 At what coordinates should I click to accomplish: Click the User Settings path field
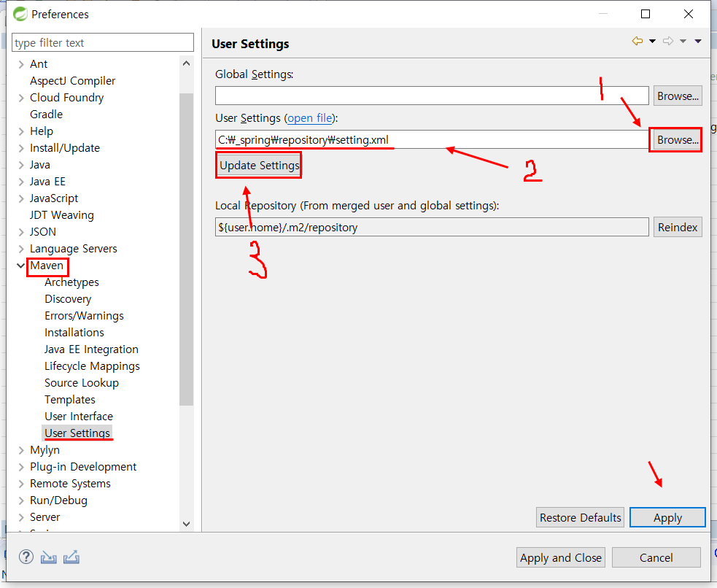[x=432, y=139]
